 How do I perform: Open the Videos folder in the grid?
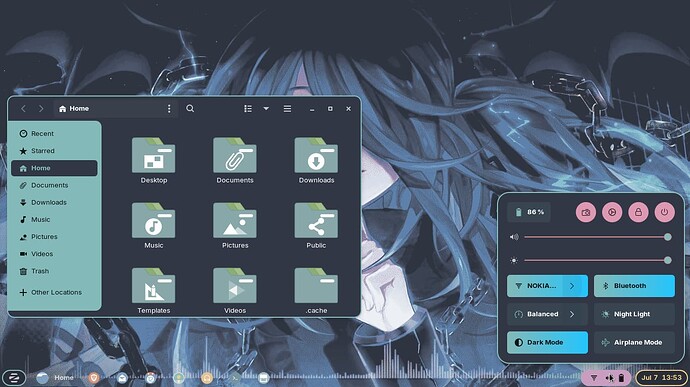[x=235, y=291]
